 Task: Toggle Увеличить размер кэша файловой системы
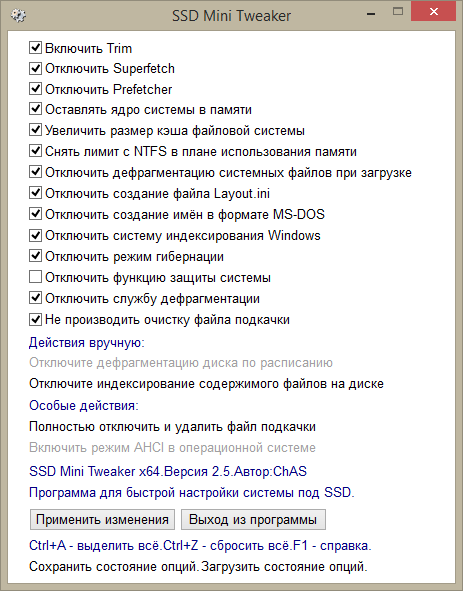(35, 130)
